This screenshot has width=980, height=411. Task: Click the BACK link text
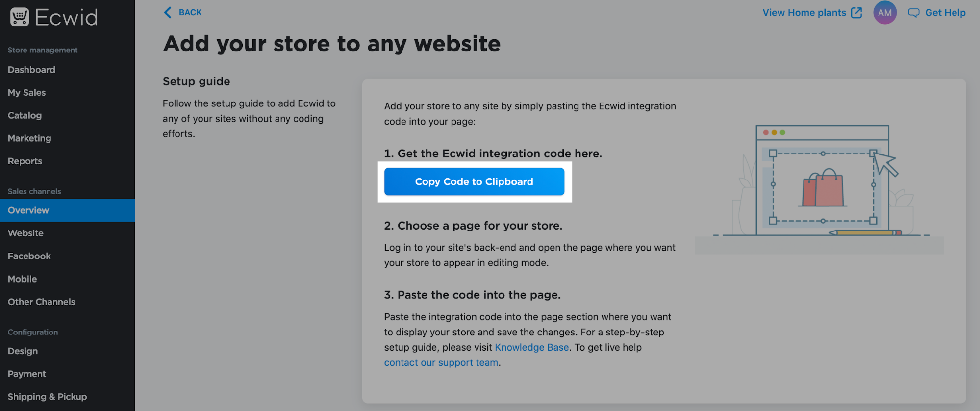190,12
